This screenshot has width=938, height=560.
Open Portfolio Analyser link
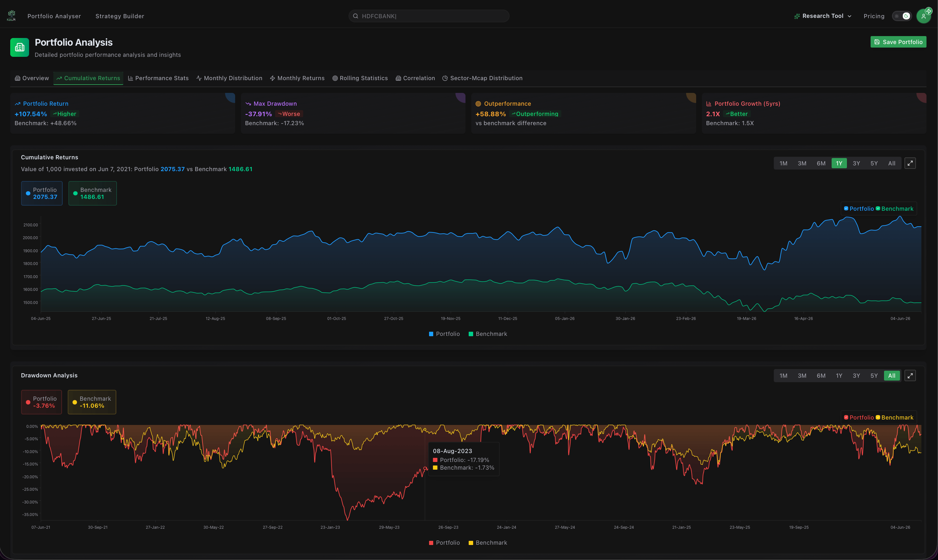coord(54,16)
